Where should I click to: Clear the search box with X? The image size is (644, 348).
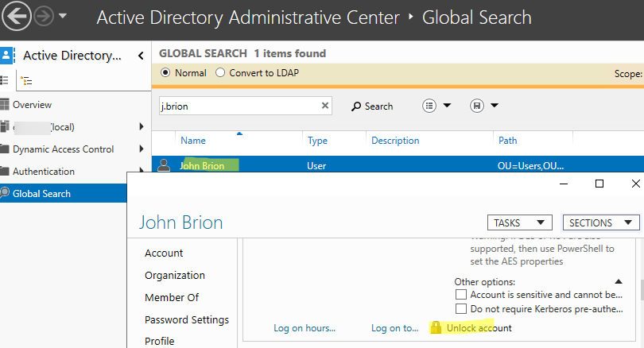tap(325, 106)
